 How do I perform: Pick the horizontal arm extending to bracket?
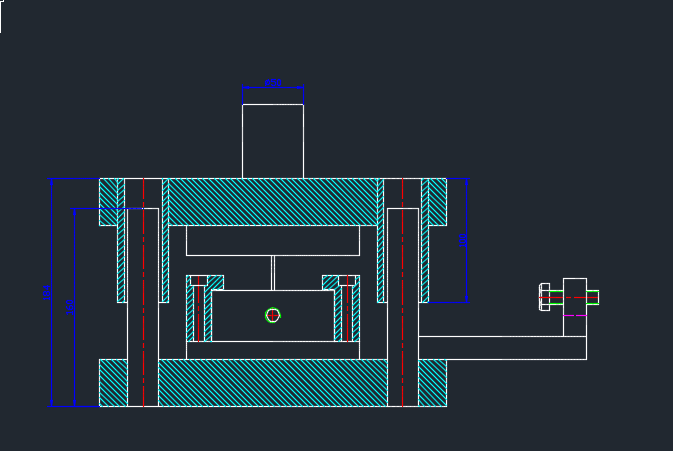click(x=503, y=348)
